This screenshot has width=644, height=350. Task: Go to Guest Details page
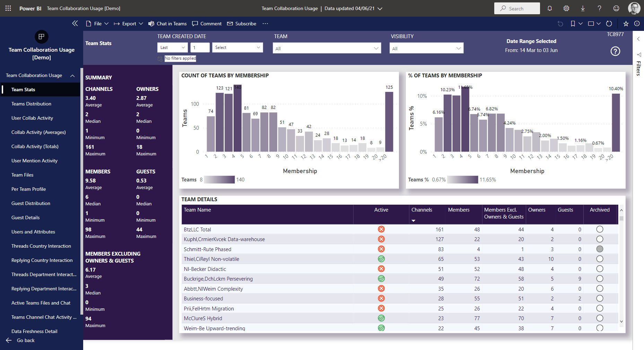click(25, 217)
